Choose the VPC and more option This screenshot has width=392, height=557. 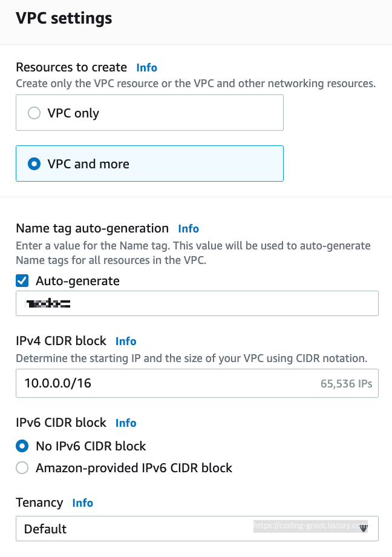pyautogui.click(x=34, y=164)
